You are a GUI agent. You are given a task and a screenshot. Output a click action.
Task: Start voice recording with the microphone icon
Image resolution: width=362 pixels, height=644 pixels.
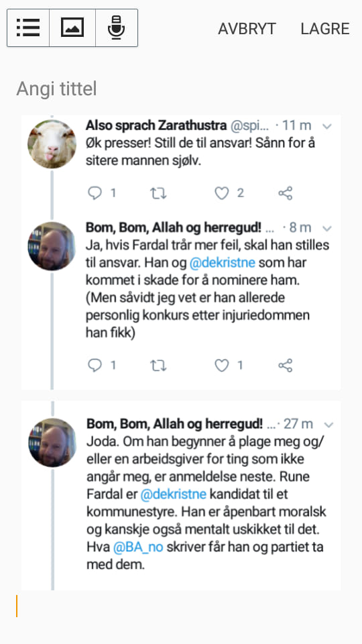pyautogui.click(x=117, y=28)
